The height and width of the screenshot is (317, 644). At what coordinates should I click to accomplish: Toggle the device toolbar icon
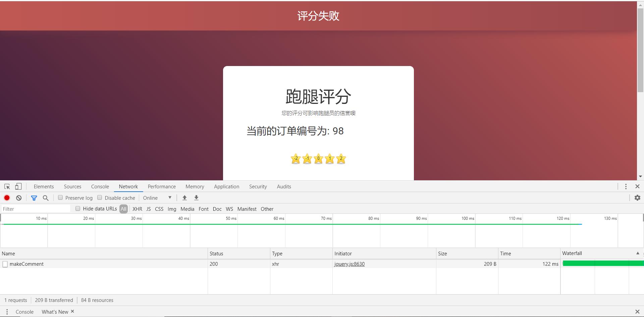click(18, 186)
